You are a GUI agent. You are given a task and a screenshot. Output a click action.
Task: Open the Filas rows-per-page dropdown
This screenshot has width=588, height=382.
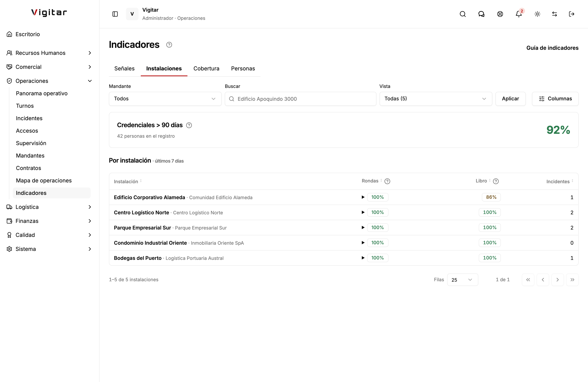point(463,280)
